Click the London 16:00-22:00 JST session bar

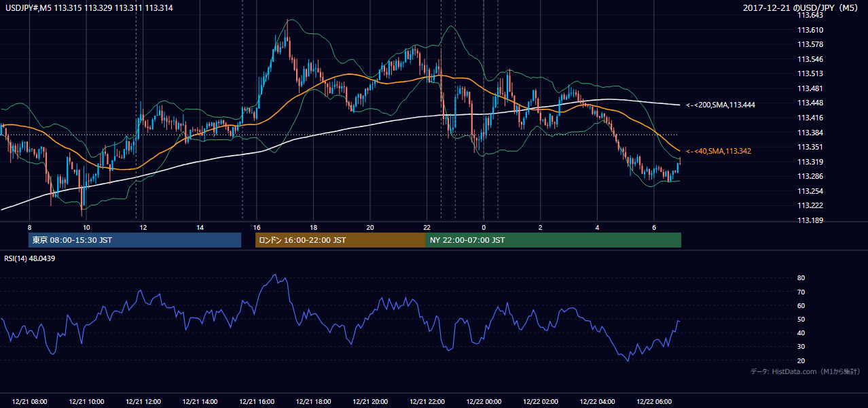(x=340, y=240)
